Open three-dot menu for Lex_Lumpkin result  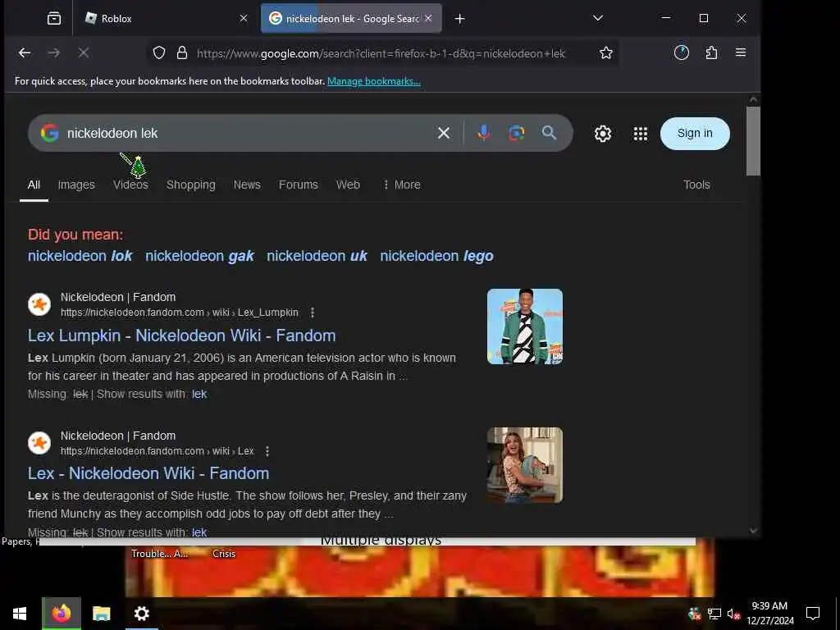point(313,313)
